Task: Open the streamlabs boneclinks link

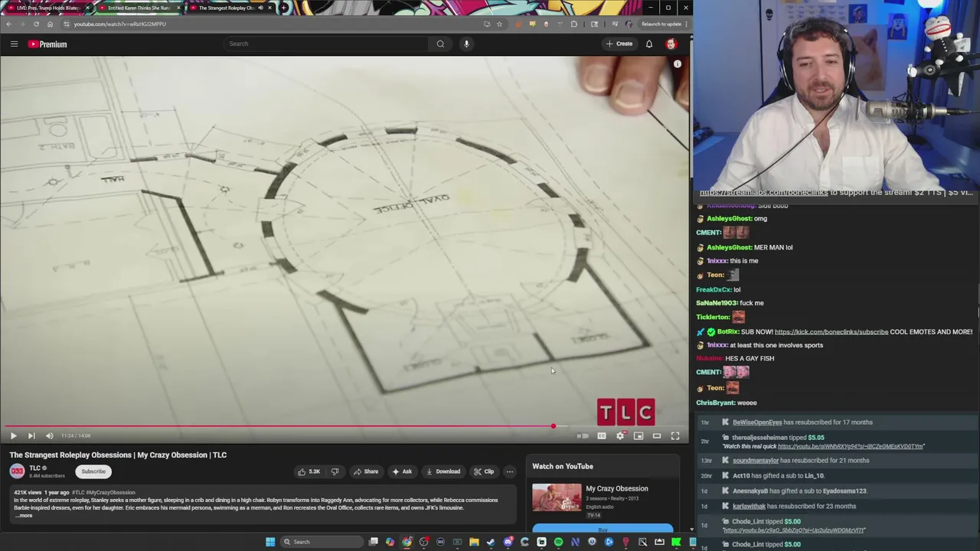Action: coord(764,193)
